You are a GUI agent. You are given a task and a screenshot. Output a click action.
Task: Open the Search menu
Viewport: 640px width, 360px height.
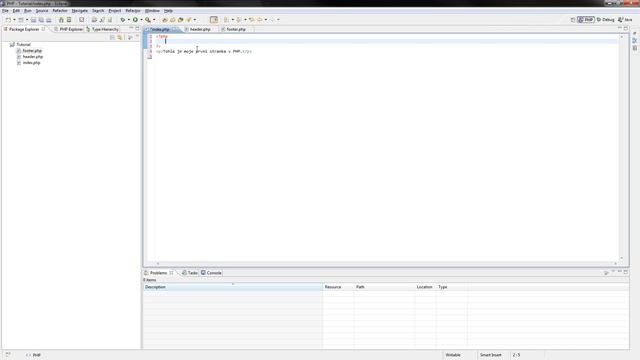tap(98, 11)
